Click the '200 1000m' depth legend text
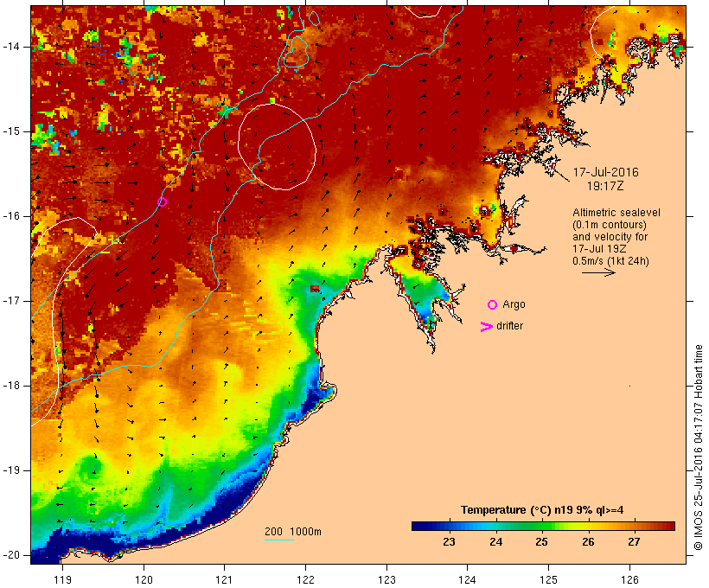The image size is (709, 588). coord(293,532)
